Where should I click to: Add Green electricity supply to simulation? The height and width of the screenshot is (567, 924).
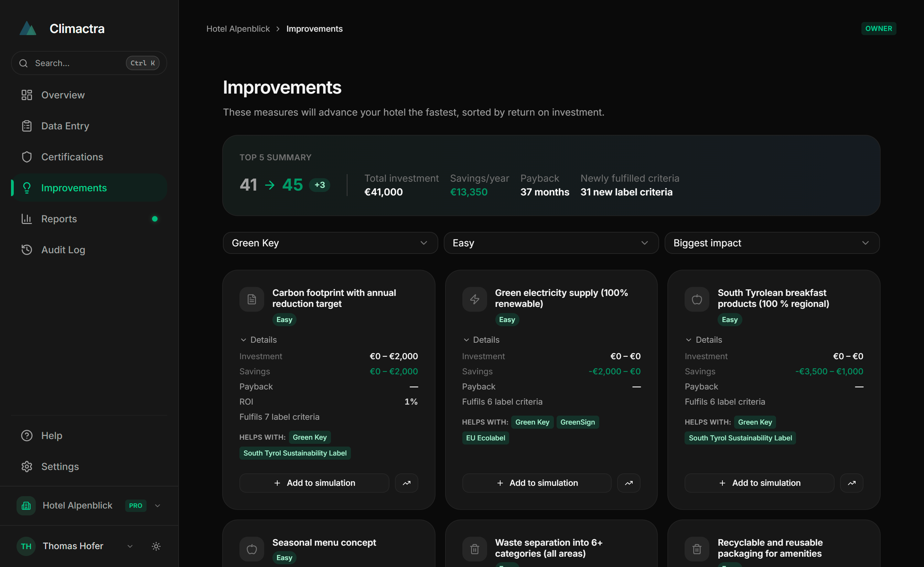tap(537, 483)
